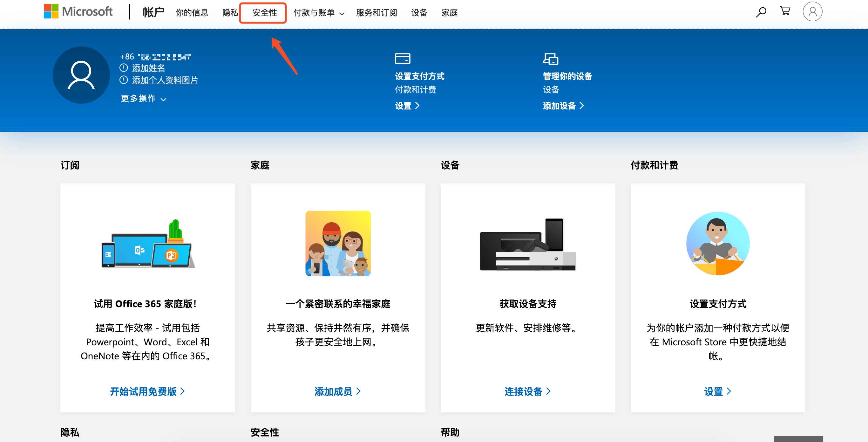Click the 添加成员 family link

point(337,391)
